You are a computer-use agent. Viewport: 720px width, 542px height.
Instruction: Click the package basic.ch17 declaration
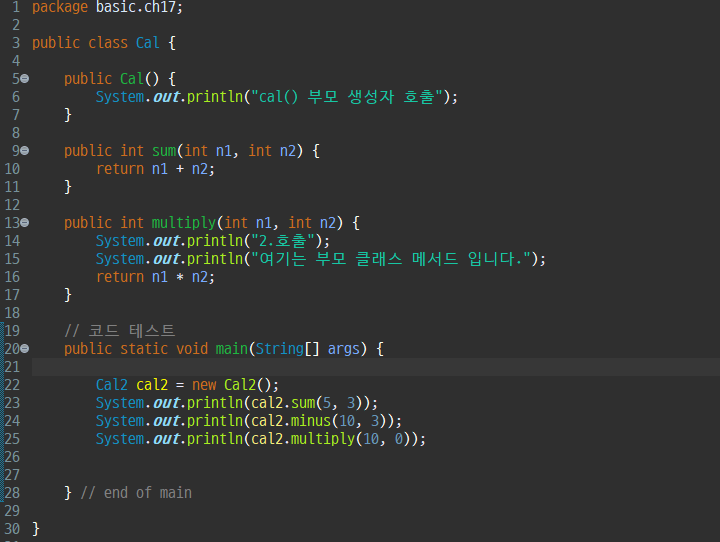click(x=107, y=7)
